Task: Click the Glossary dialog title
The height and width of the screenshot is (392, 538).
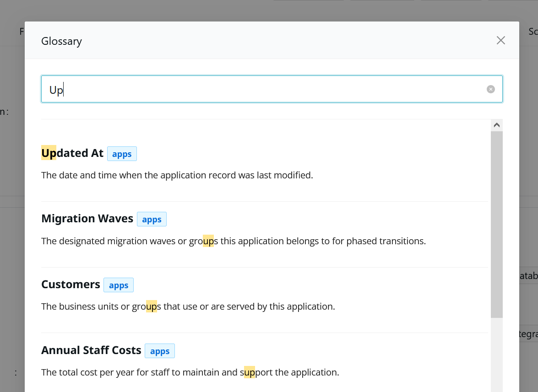Action: click(x=61, y=41)
